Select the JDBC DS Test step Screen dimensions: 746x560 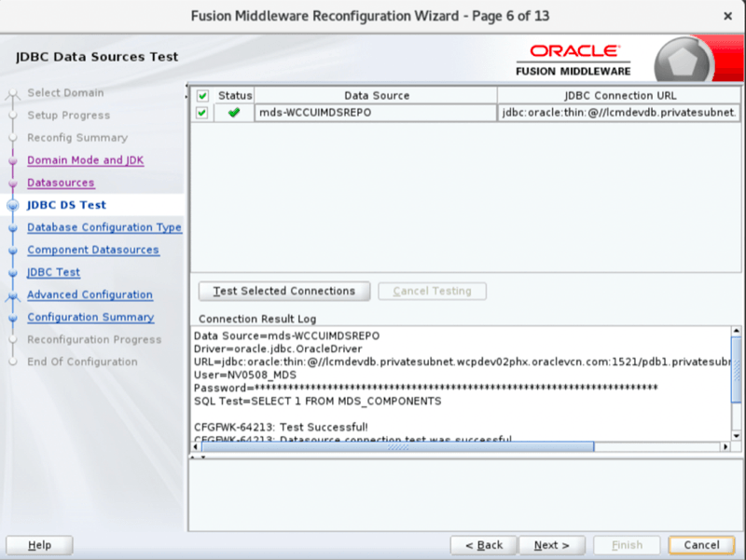[66, 205]
